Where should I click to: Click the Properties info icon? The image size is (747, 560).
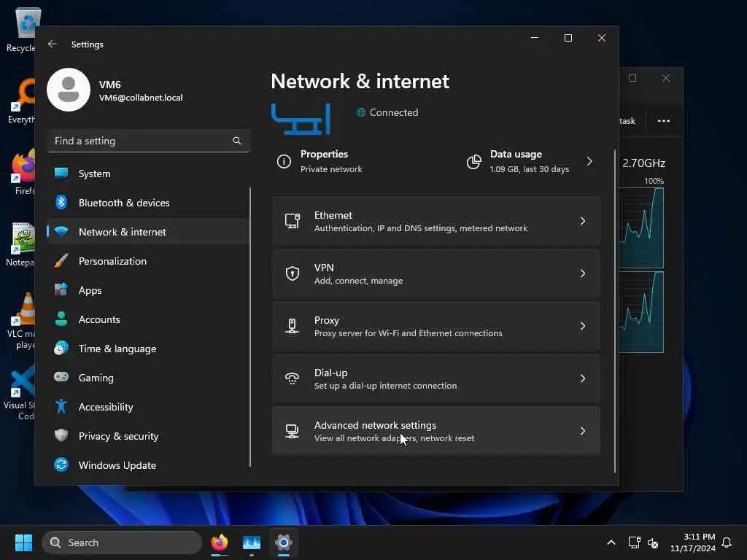(x=284, y=162)
